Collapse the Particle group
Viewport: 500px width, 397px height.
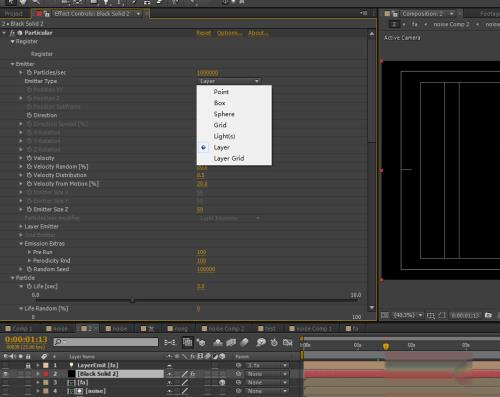tap(12, 278)
